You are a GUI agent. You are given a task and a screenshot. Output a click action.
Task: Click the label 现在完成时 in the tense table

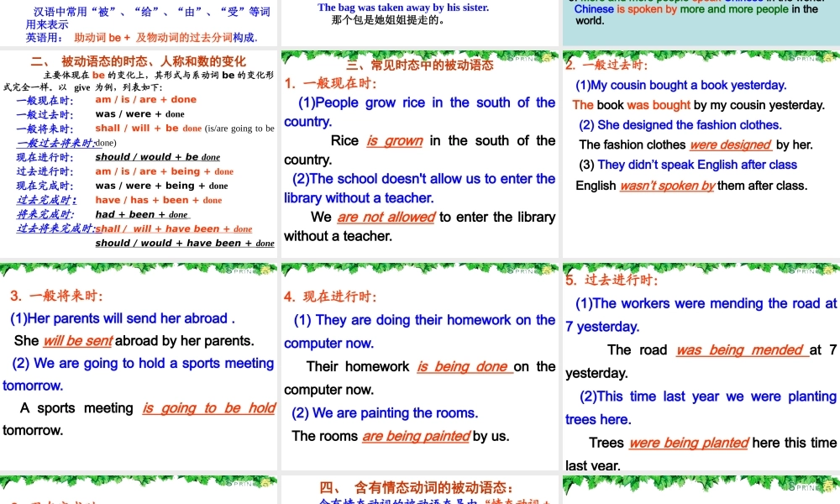tap(45, 186)
